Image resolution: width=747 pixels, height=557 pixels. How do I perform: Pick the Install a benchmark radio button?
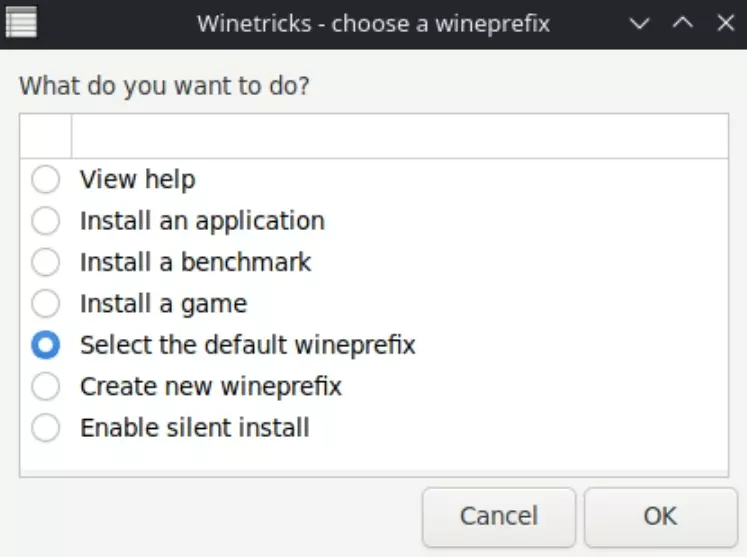click(x=46, y=263)
